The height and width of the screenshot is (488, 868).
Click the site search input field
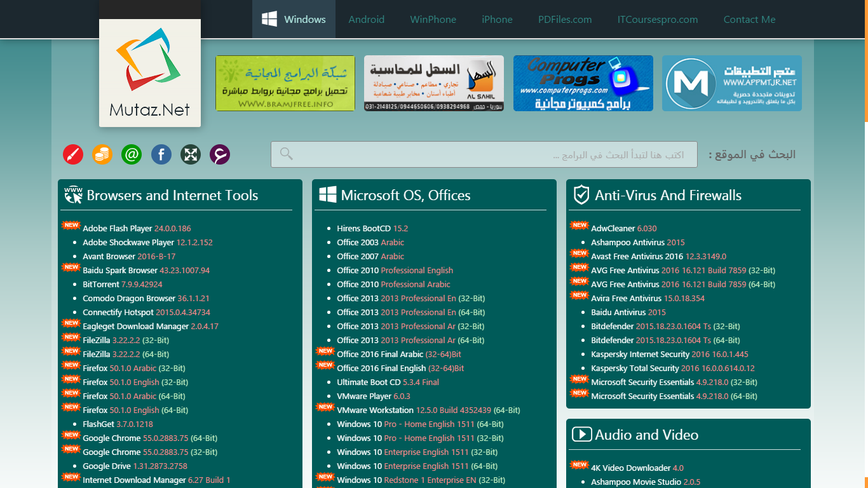(484, 154)
